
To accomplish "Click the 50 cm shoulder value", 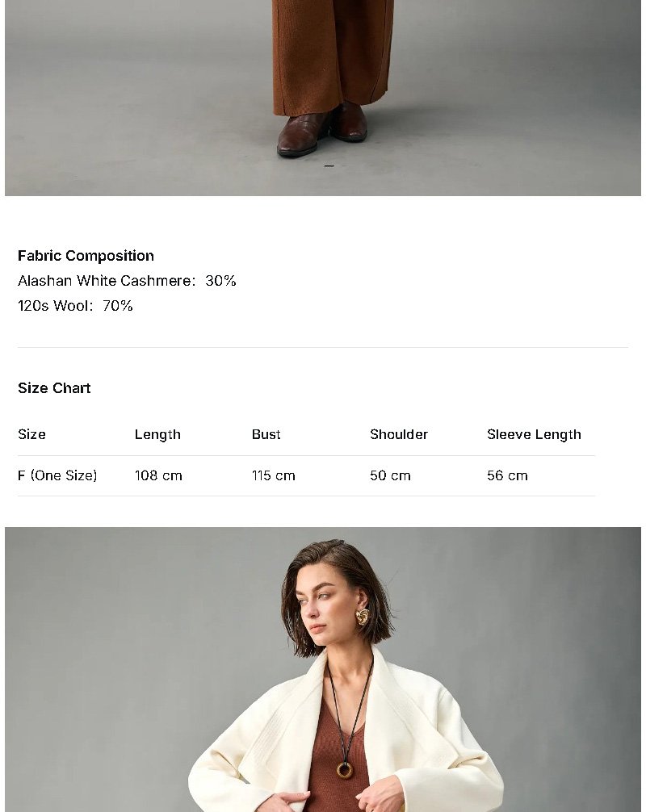I will point(390,475).
